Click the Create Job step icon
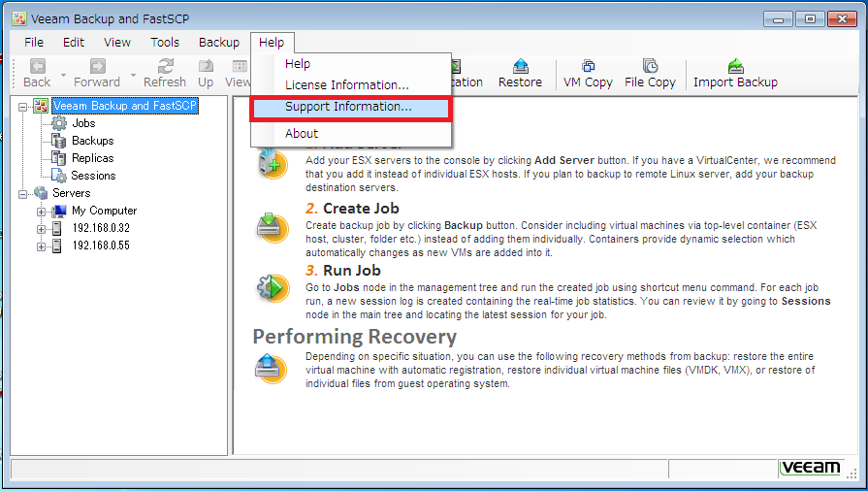Viewport: 868px width, 491px height. [273, 227]
